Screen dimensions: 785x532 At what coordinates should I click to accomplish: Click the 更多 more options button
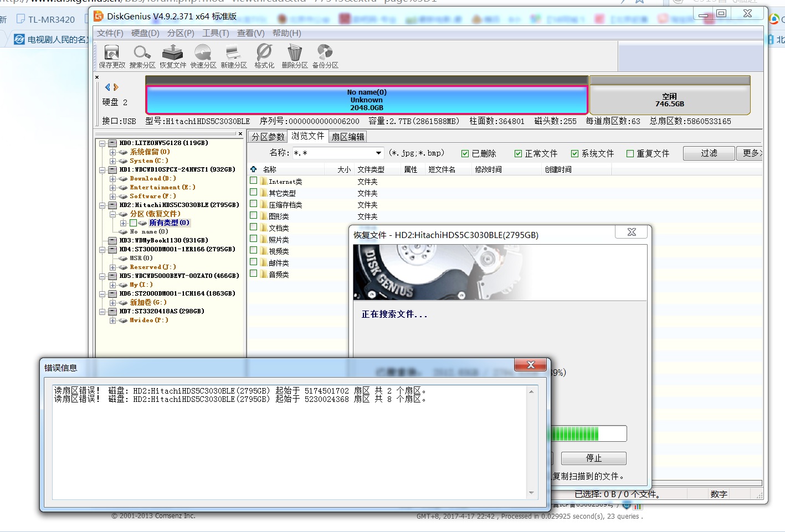(750, 153)
